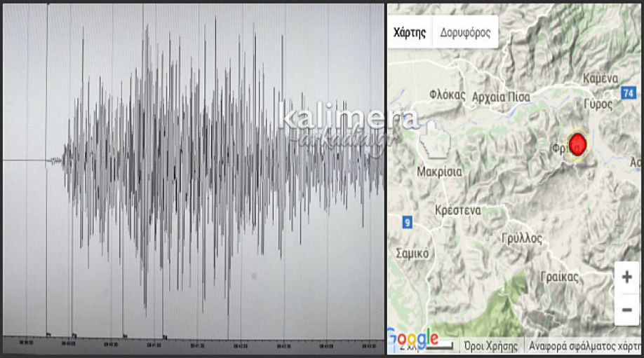The image size is (644, 358).
Task: Click the Google logo on the map
Action: pos(413,339)
